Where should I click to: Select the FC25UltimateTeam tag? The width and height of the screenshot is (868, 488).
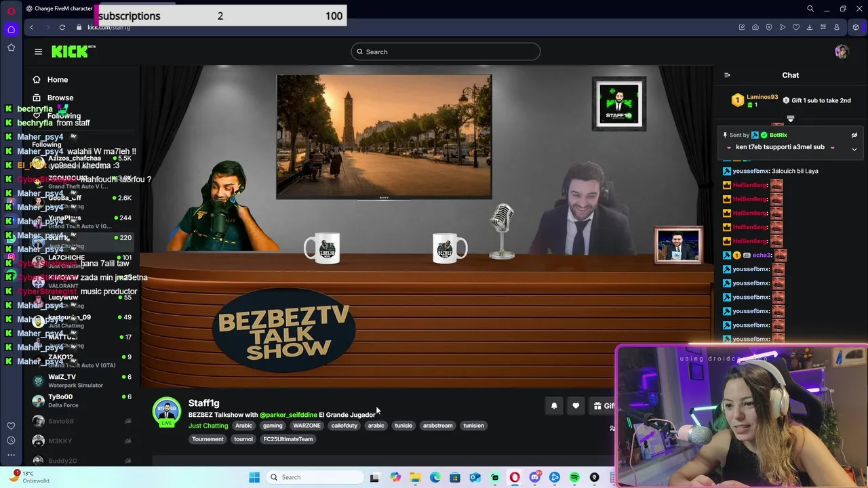[x=288, y=439]
